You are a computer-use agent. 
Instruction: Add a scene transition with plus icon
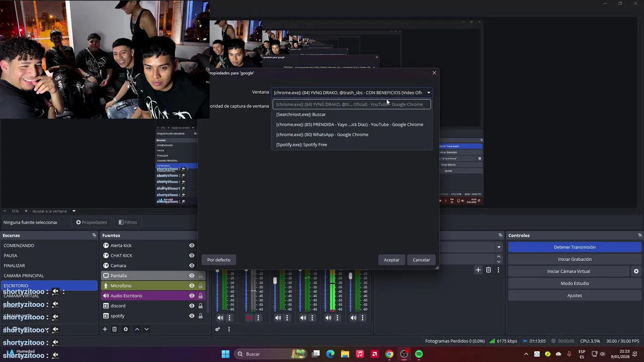pyautogui.click(x=478, y=270)
